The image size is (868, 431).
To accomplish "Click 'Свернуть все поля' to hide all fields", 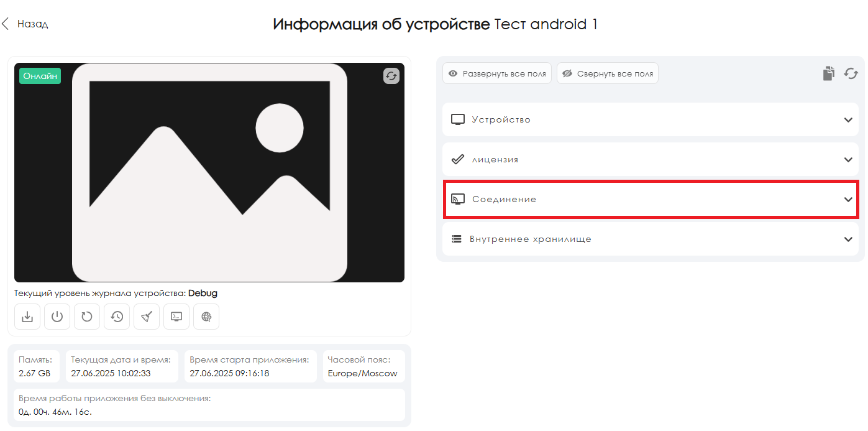I will [608, 73].
